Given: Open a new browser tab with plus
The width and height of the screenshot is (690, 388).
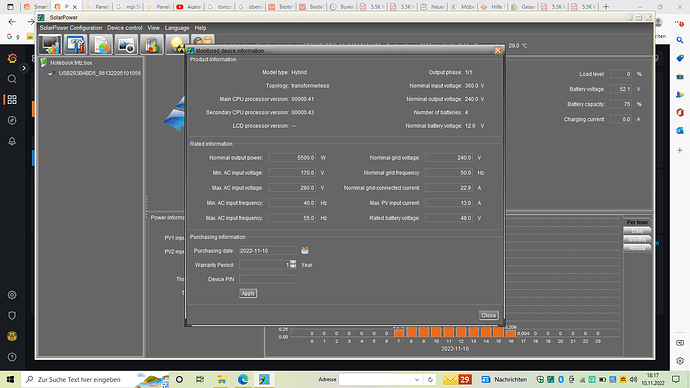Looking at the screenshot, I should click(606, 7).
